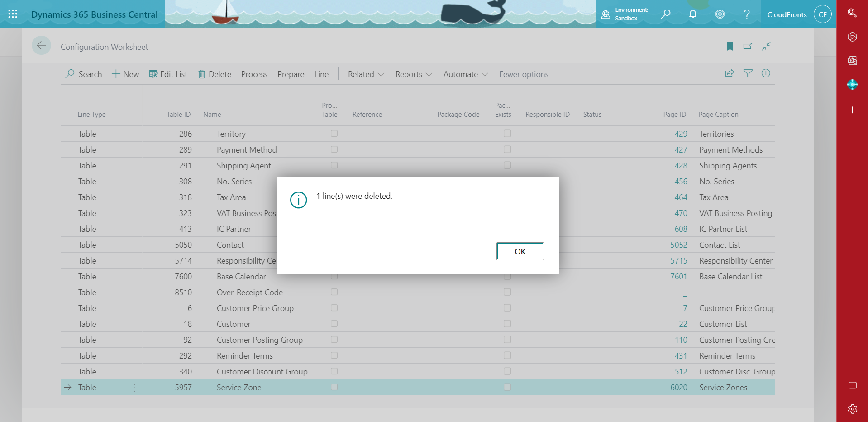Open the Outlook sidebar icon

[852, 61]
